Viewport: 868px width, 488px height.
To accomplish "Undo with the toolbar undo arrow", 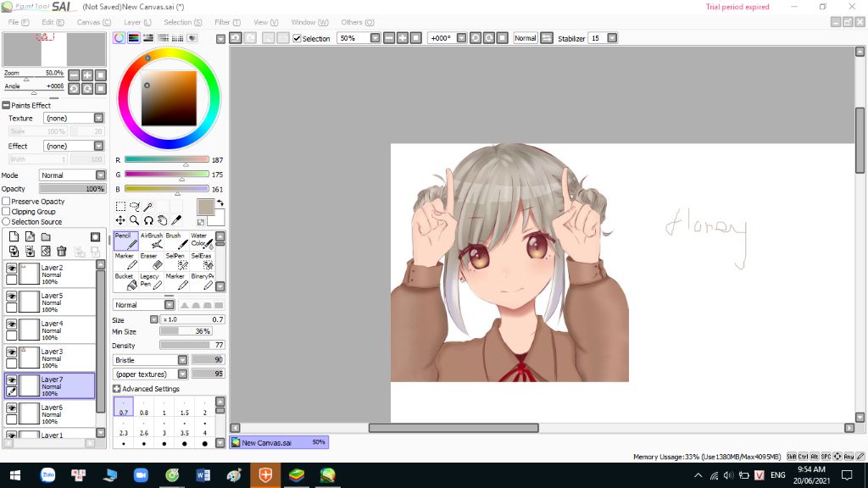I will coord(236,37).
